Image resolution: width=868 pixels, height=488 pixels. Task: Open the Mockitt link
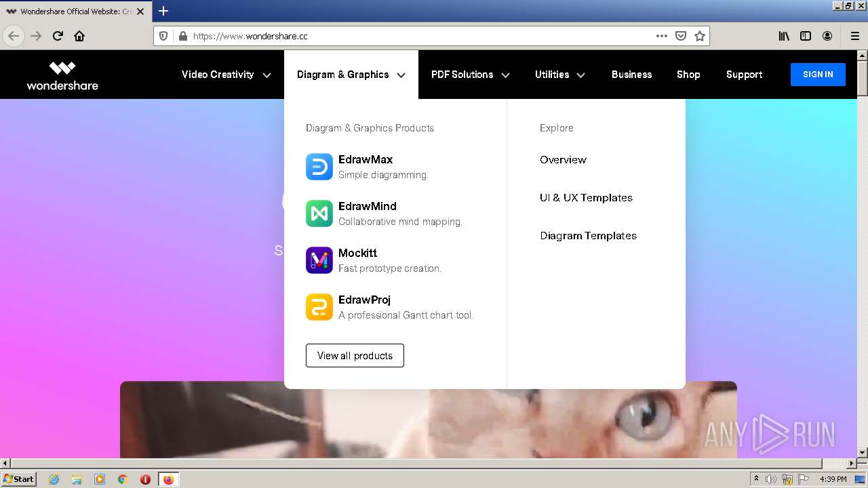click(x=357, y=253)
